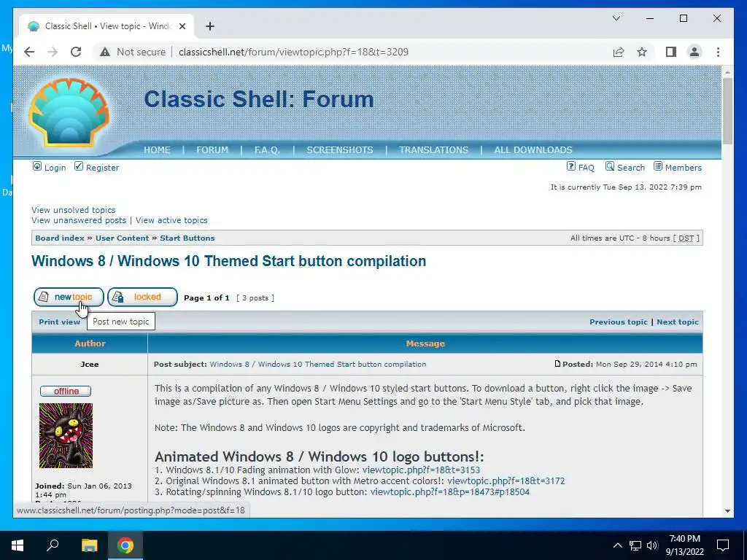Click the Classic Shell seashell logo
The width and height of the screenshot is (747, 560).
(x=69, y=112)
